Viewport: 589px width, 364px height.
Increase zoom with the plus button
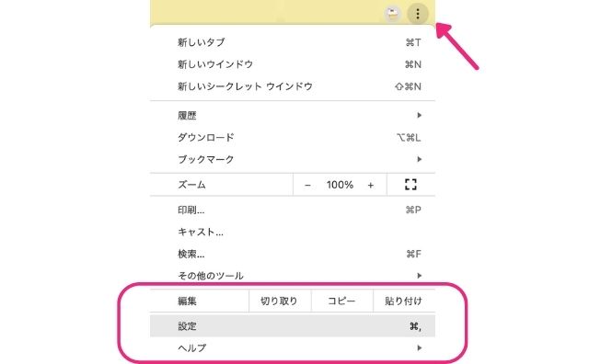pyautogui.click(x=370, y=185)
